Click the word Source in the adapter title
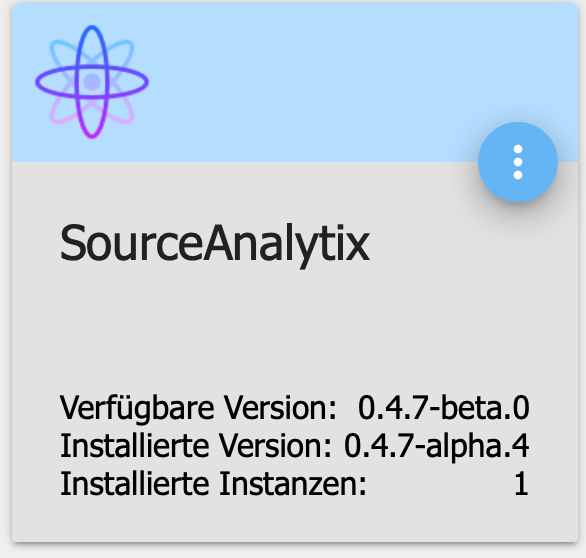The width and height of the screenshot is (586, 558). (131, 244)
